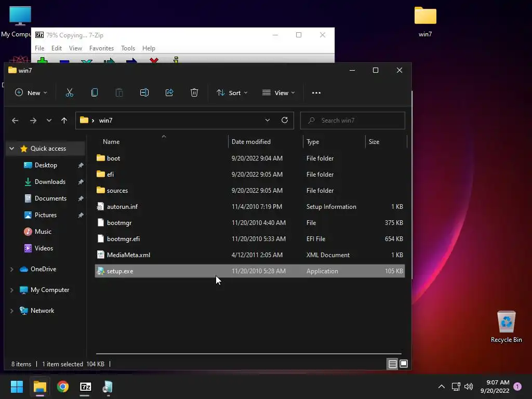Click the Refresh button beside address bar
The image size is (532, 399).
pyautogui.click(x=285, y=120)
